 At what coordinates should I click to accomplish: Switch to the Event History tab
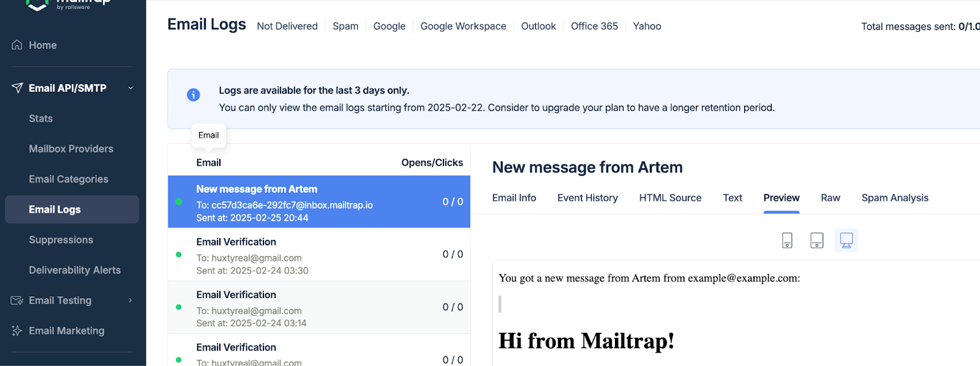(587, 198)
